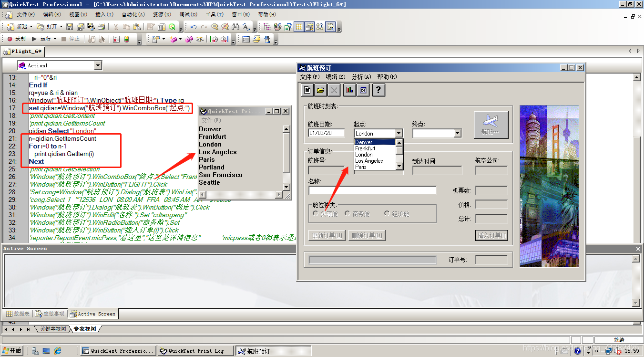Click the Cut scissors icon
This screenshot has width=644, height=357.
point(116,27)
